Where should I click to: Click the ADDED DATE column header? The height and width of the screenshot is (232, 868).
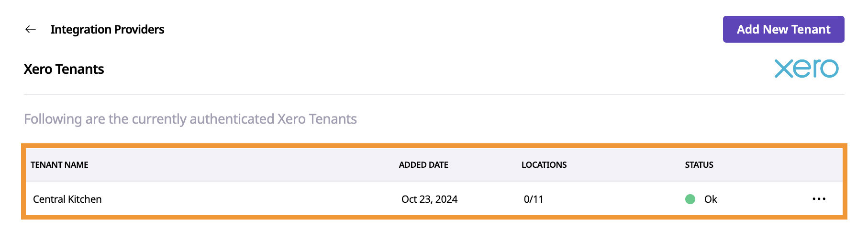coord(423,165)
